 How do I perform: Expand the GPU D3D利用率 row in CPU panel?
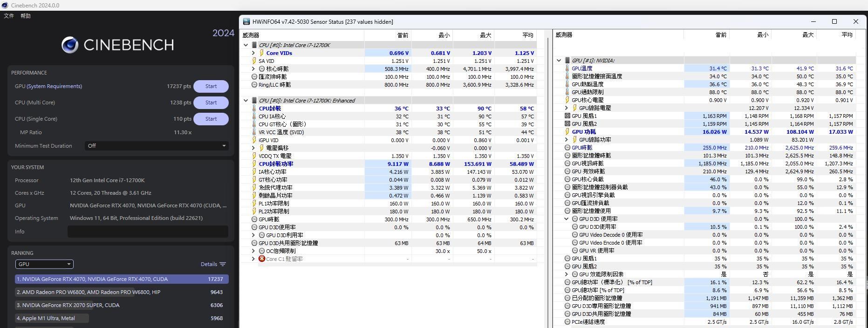point(253,235)
